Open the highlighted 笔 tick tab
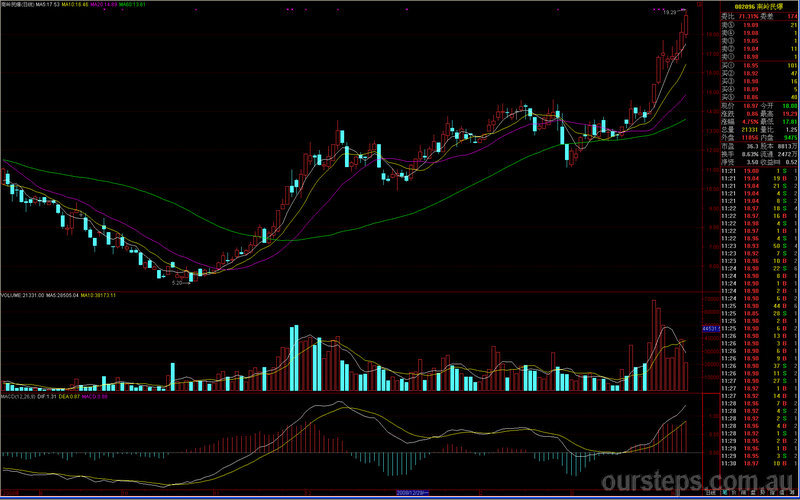 point(725,493)
